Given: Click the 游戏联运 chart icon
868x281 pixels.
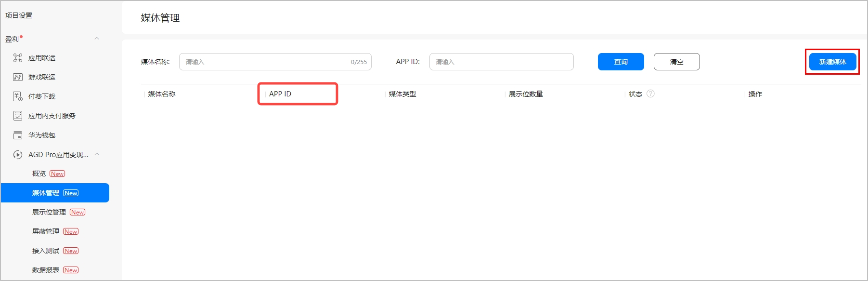Looking at the screenshot, I should click(18, 77).
